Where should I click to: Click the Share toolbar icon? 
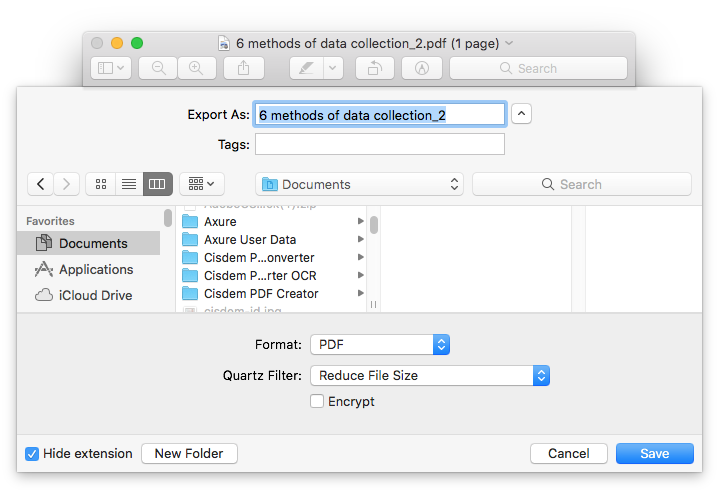(x=243, y=68)
